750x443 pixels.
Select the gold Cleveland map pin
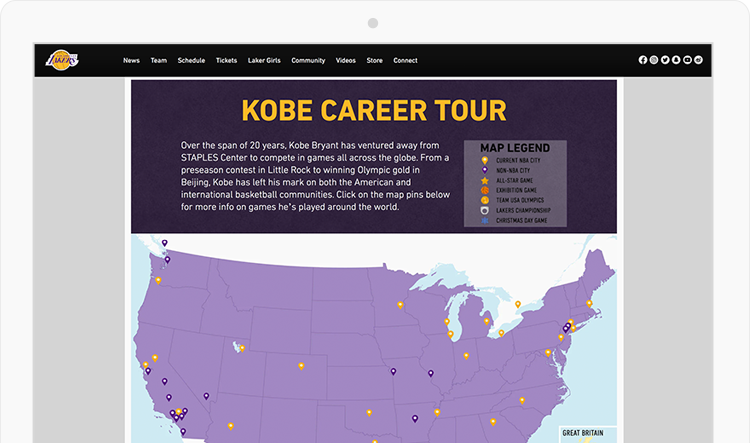(501, 333)
